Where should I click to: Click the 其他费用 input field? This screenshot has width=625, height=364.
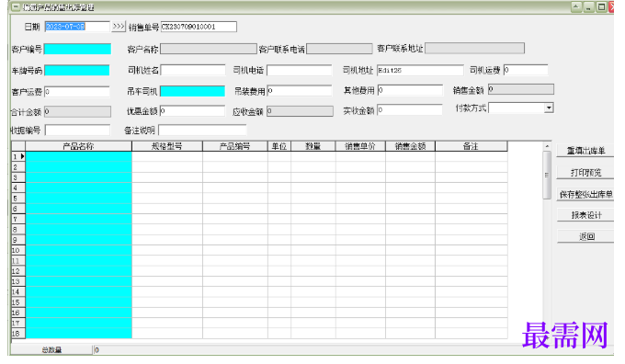[410, 90]
